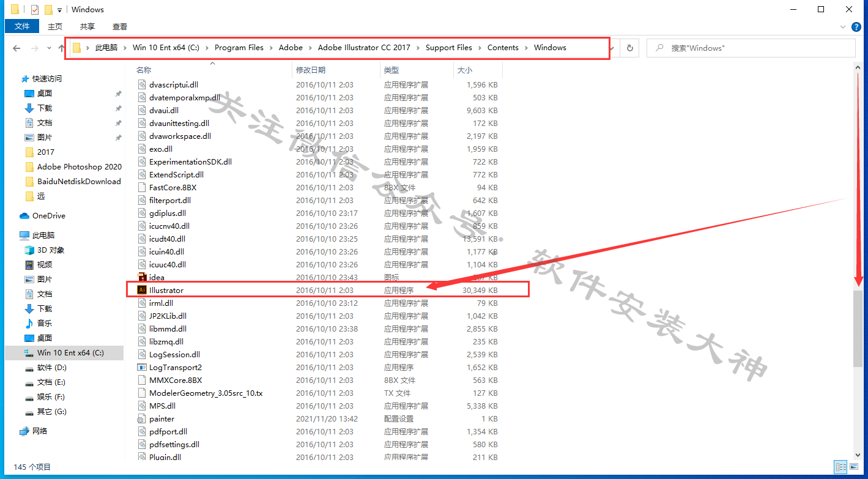The height and width of the screenshot is (479, 868).
Task: Click the gdiplus.dll file icon
Action: [142, 213]
